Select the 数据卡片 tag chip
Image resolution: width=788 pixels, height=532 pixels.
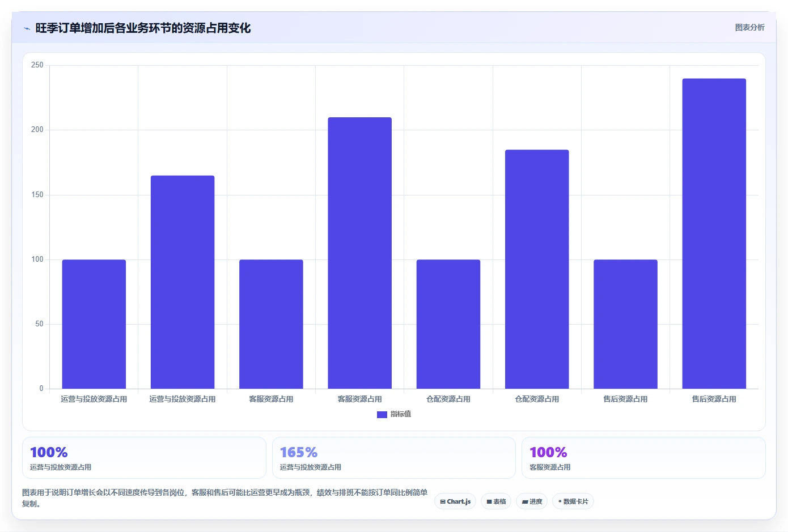point(573,501)
